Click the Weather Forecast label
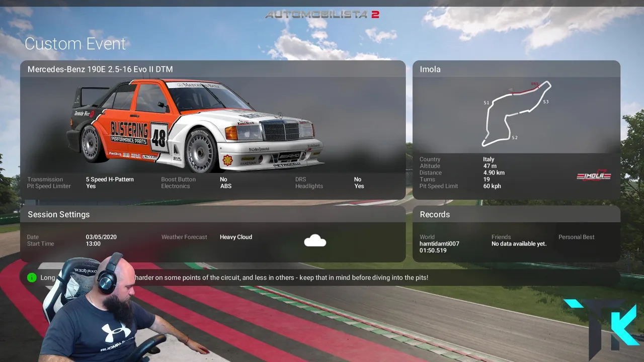The image size is (644, 362). pos(184,237)
